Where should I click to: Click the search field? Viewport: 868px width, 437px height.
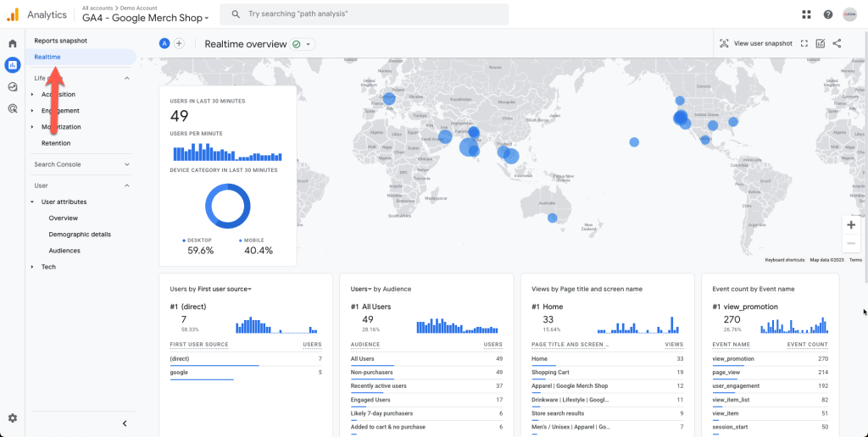364,14
